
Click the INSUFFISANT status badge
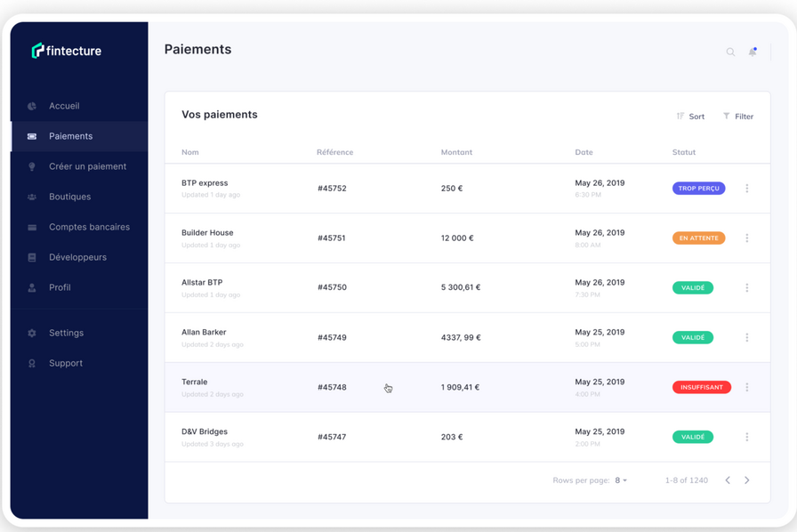click(x=702, y=387)
